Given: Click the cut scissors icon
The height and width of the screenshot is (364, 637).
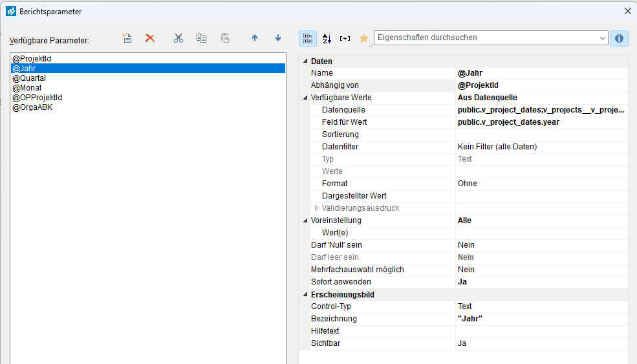Looking at the screenshot, I should [178, 38].
